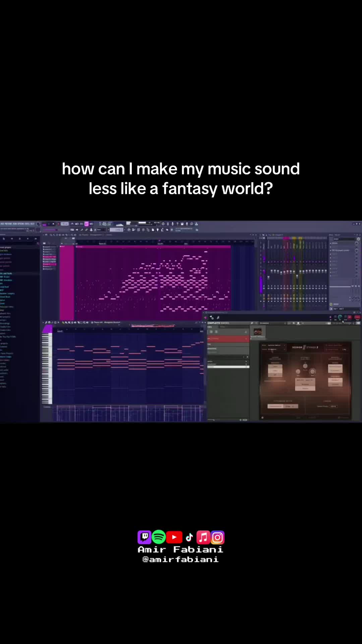The image size is (362, 644).
Task: Click the piano roll overview scrollbar
Action: click(154, 325)
